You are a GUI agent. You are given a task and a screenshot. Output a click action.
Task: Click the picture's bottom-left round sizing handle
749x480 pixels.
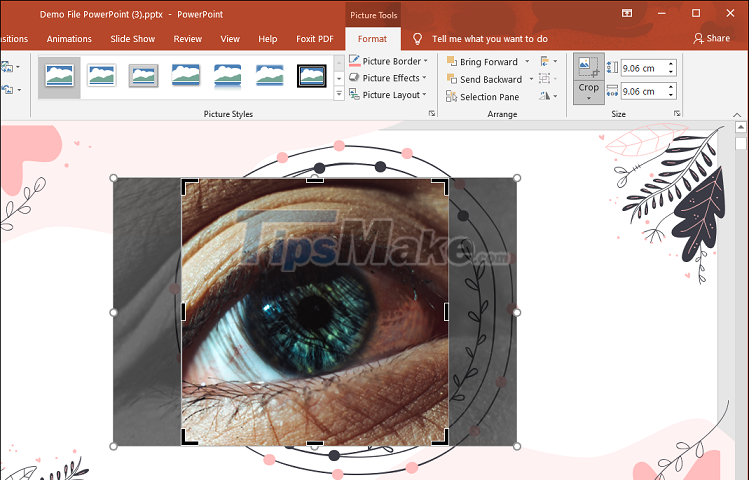pos(113,447)
